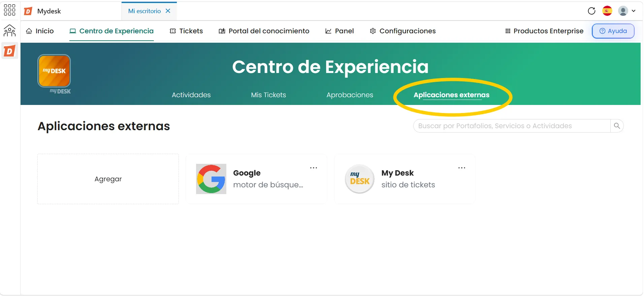Click the Google application title

pos(247,173)
